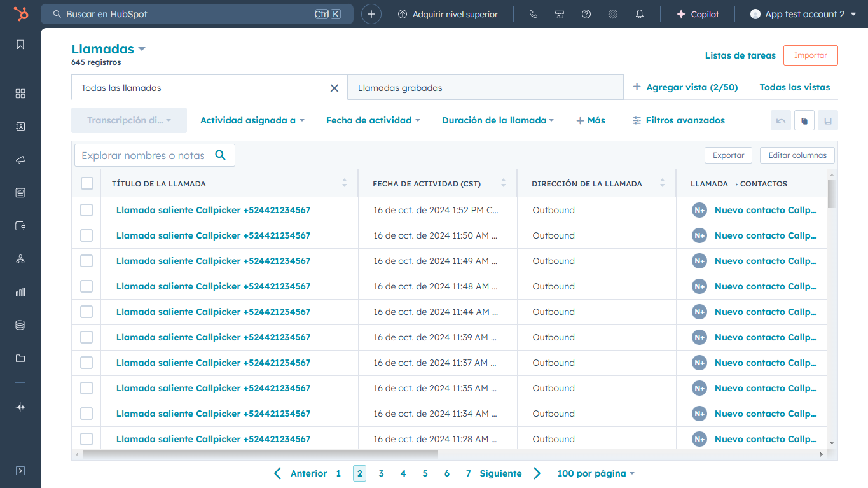Open Todas las vistas

(795, 87)
